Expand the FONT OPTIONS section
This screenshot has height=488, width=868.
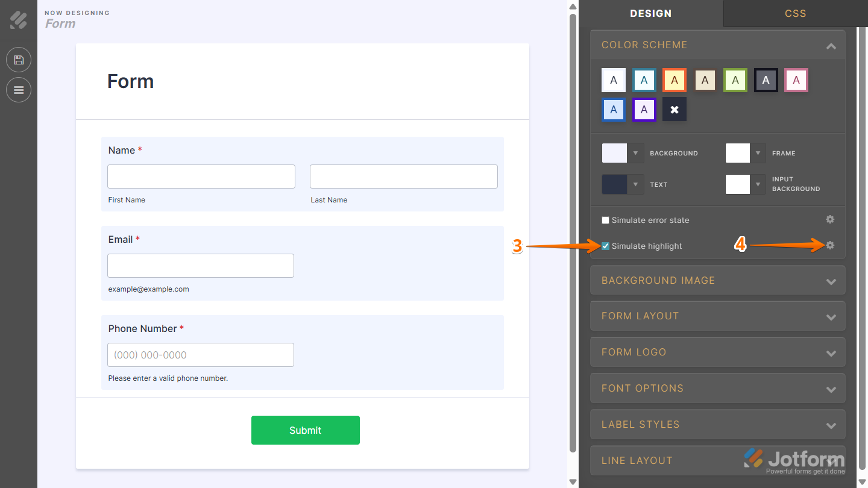(717, 388)
